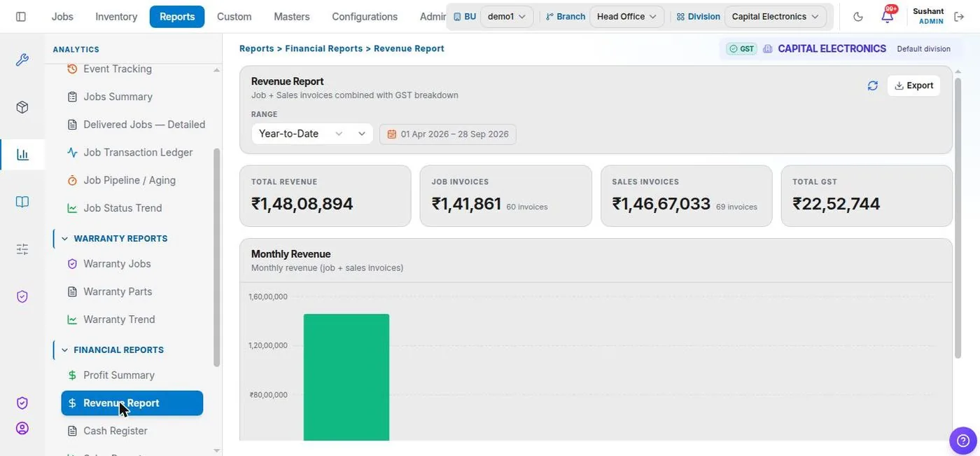
Task: Open the Branch Head Office dropdown
Action: (626, 16)
